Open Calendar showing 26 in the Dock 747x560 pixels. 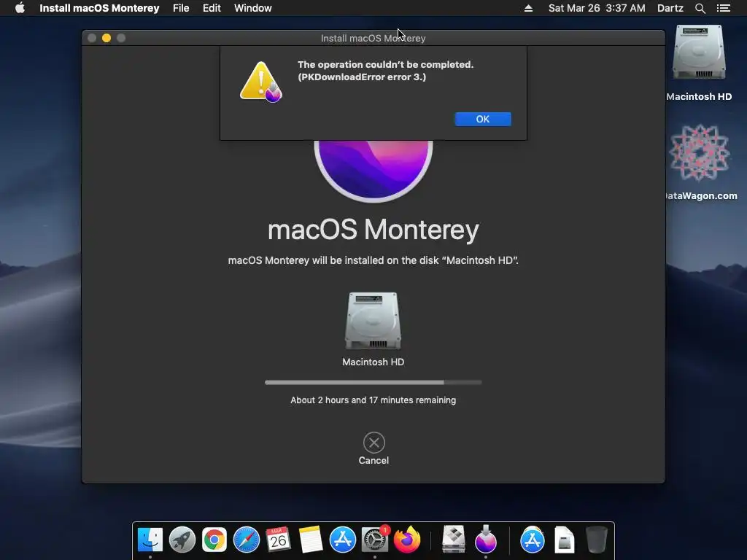point(278,540)
